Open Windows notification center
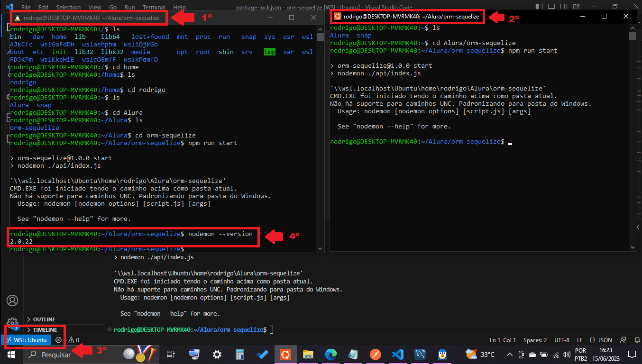 coord(632,355)
